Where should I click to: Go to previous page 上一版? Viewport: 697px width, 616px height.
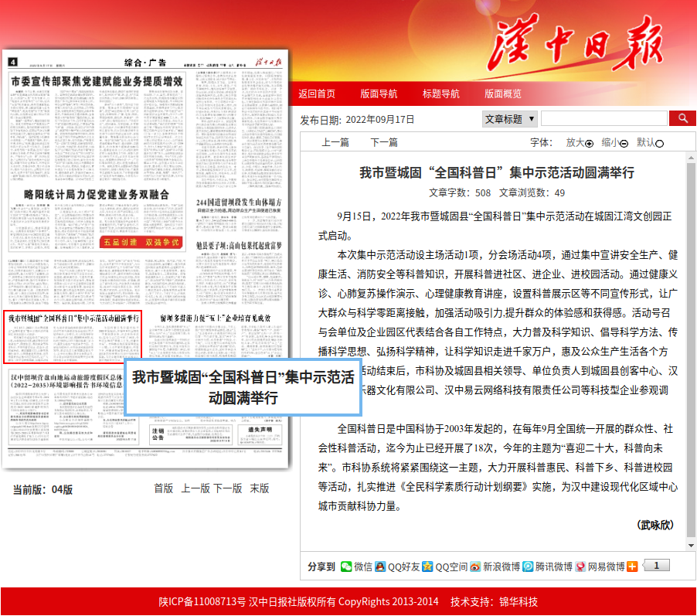195,488
